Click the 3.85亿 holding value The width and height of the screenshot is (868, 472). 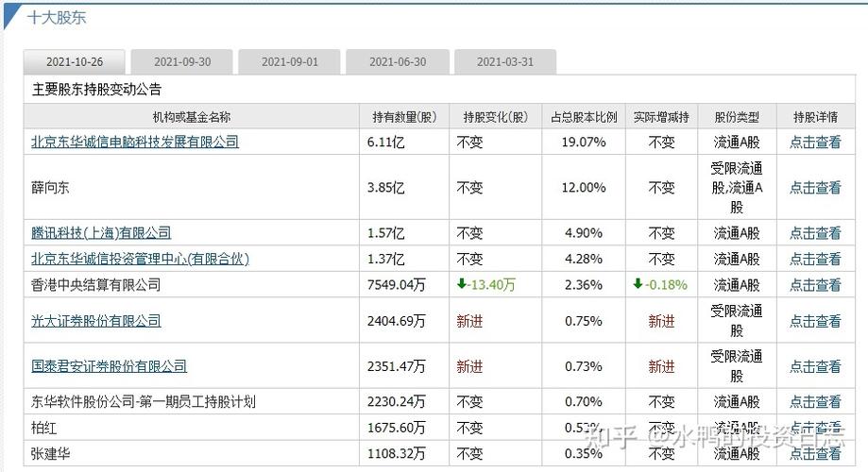coord(386,188)
